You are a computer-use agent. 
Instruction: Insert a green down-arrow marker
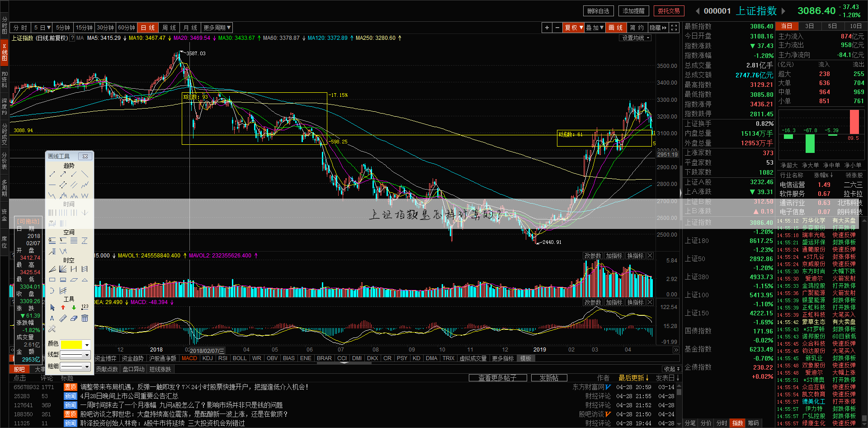point(74,307)
